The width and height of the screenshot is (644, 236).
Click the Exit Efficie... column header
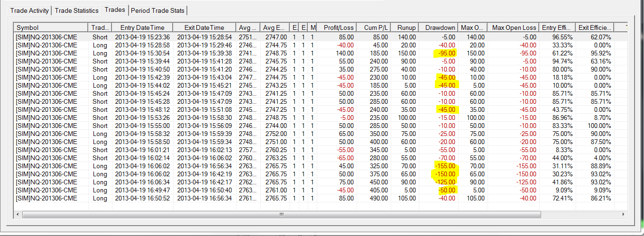(595, 27)
